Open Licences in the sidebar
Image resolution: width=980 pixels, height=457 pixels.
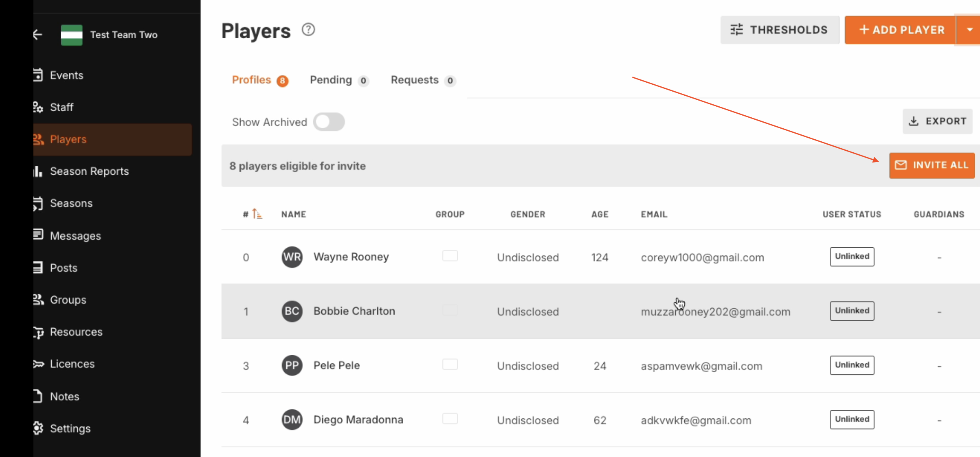(72, 364)
